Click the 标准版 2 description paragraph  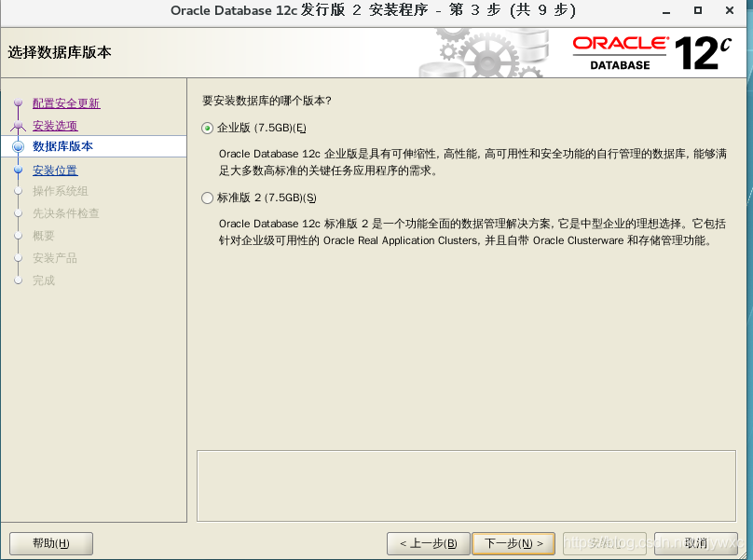coord(472,232)
